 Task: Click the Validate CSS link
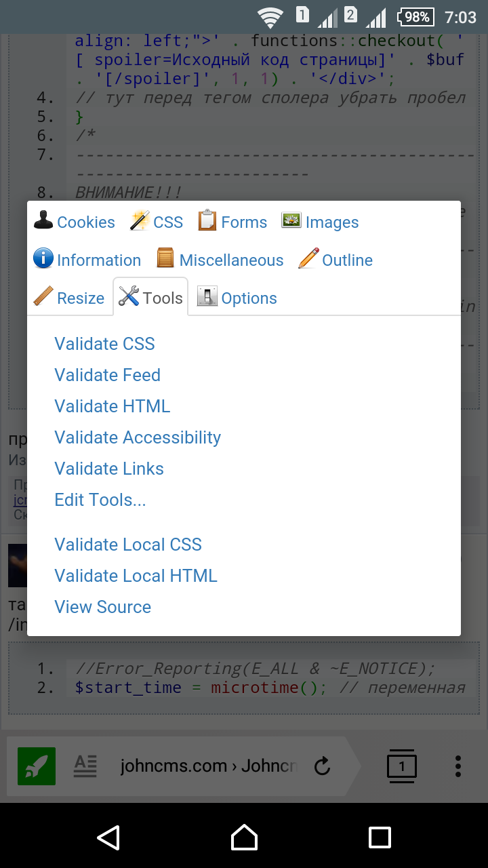point(104,344)
